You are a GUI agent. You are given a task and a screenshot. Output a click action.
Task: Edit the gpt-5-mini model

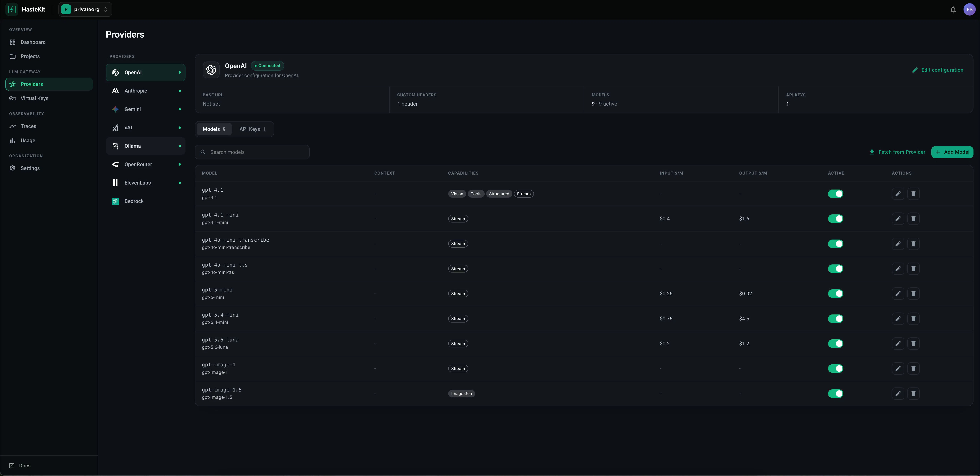pyautogui.click(x=898, y=294)
